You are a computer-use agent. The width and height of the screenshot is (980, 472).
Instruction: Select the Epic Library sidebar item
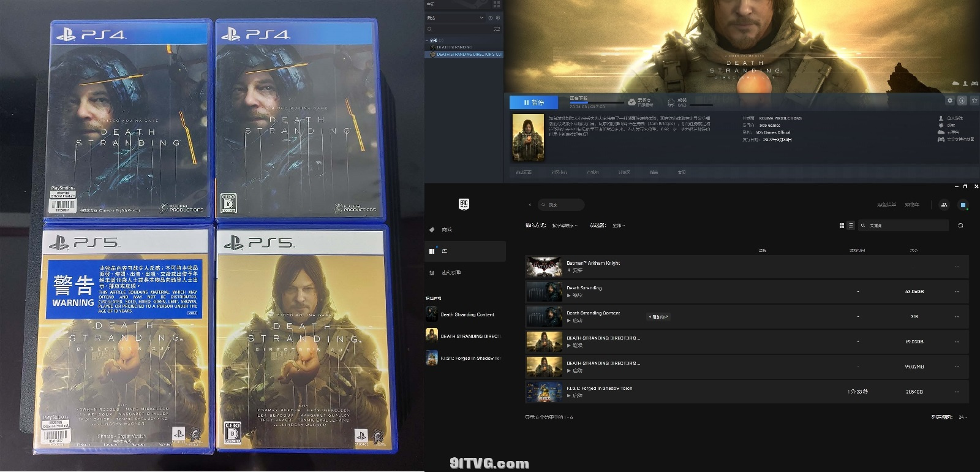point(444,251)
